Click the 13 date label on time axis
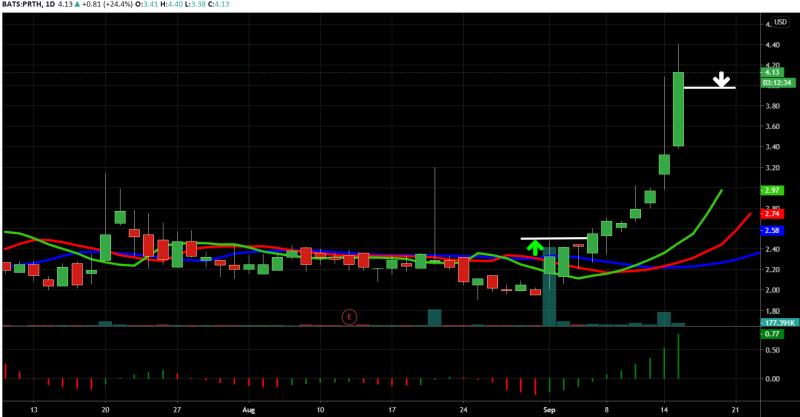This screenshot has height=417, width=800. (x=34, y=410)
